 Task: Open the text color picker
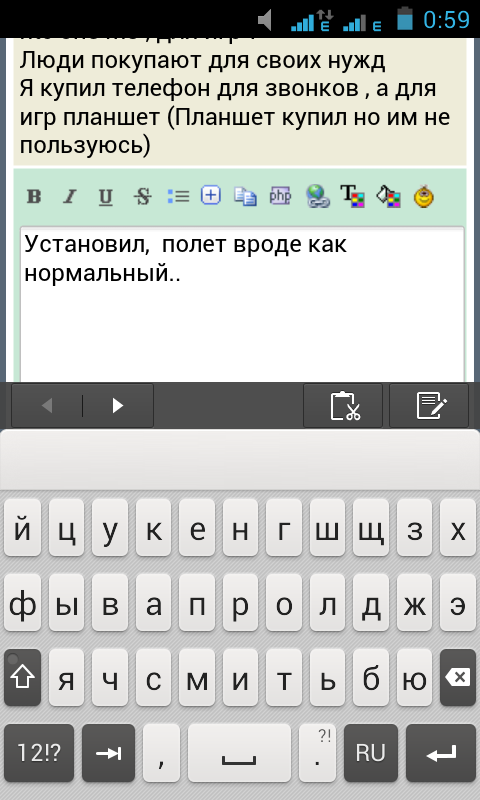click(352, 196)
